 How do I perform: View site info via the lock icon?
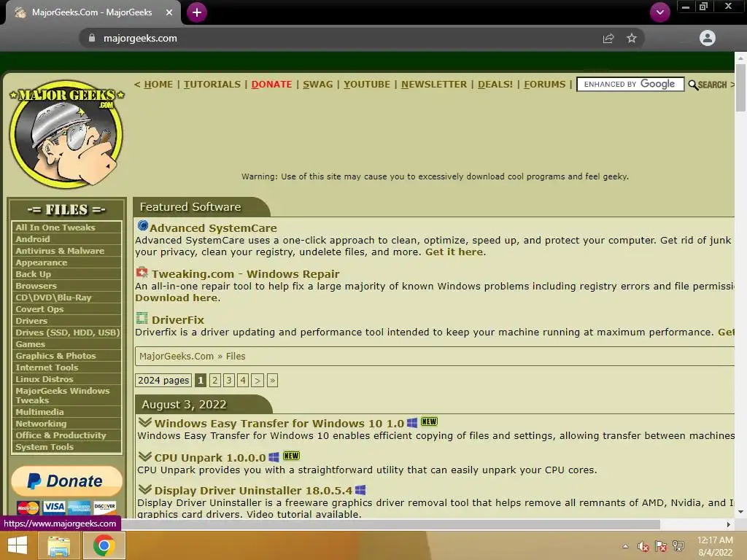point(92,38)
